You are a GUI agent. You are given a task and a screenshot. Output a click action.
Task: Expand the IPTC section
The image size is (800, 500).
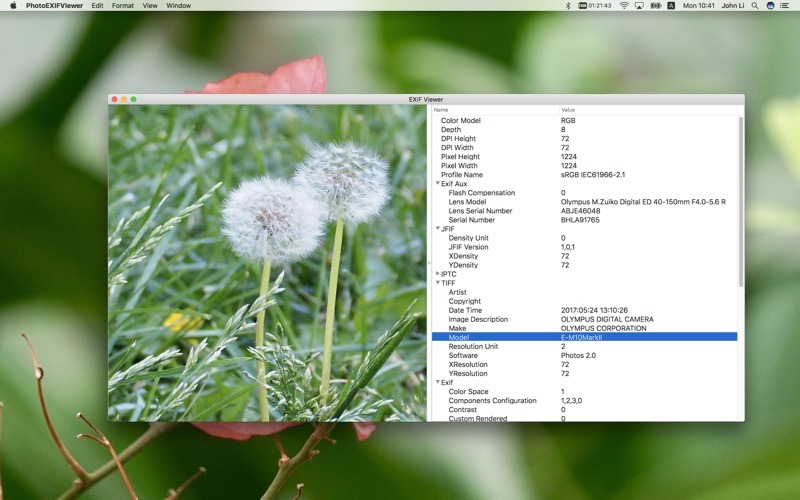click(437, 274)
